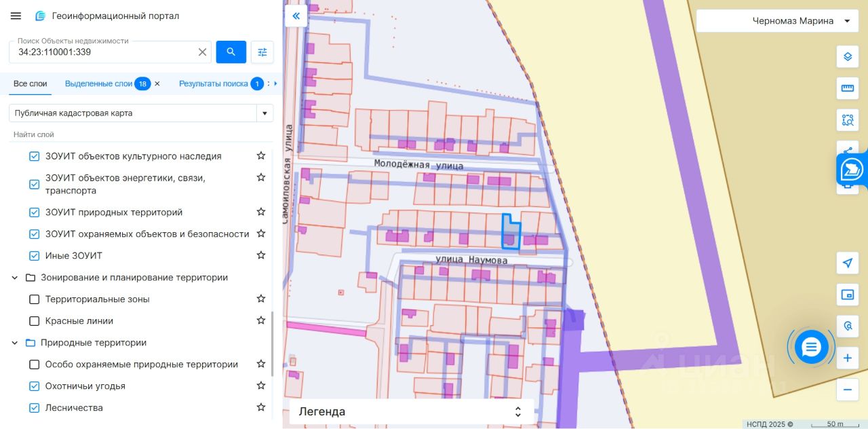Click the НСПД 2025 attribution text
868x429 pixels.
point(769,424)
